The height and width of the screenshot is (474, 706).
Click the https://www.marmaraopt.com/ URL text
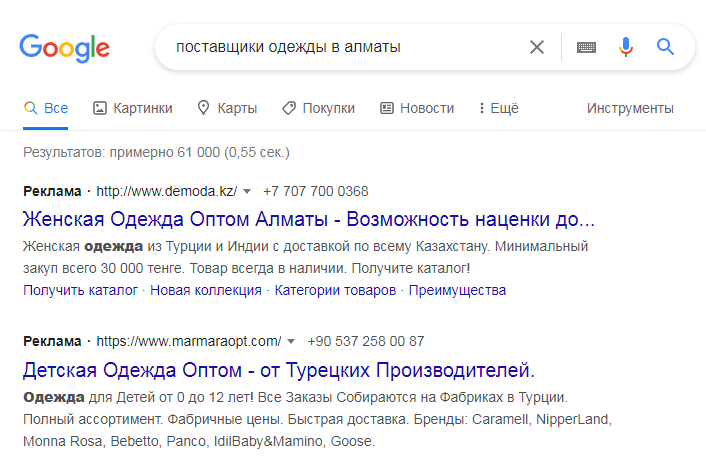pos(189,342)
